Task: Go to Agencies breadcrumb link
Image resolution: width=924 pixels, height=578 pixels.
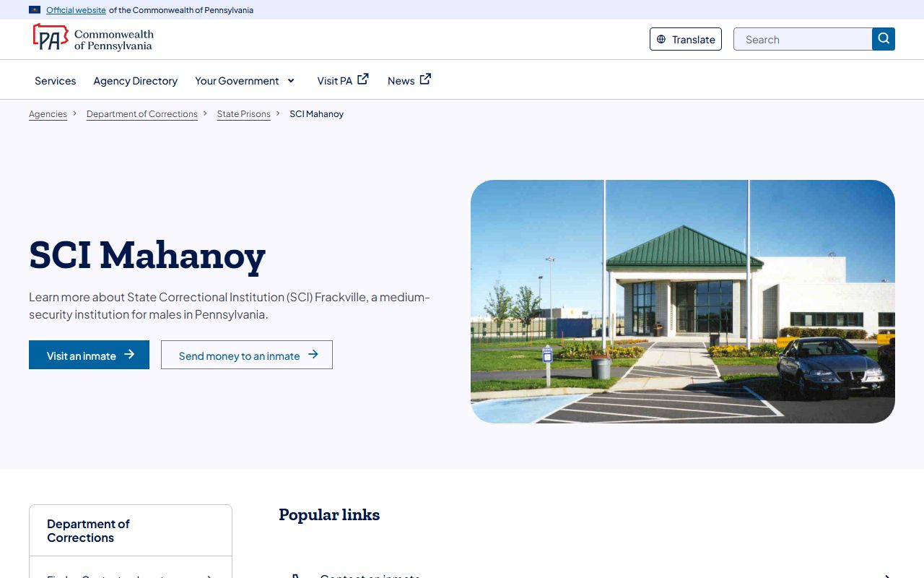Action: pyautogui.click(x=48, y=114)
